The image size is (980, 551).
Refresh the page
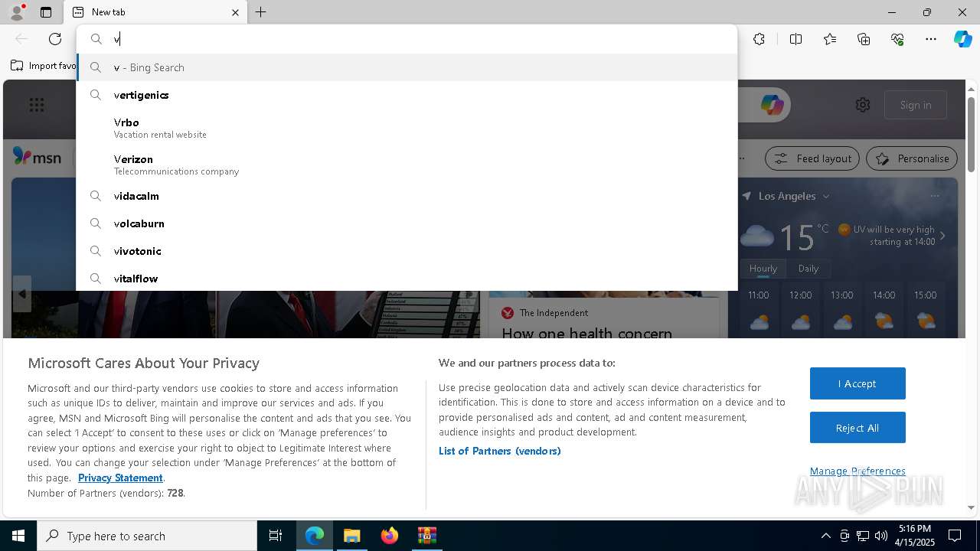point(55,39)
